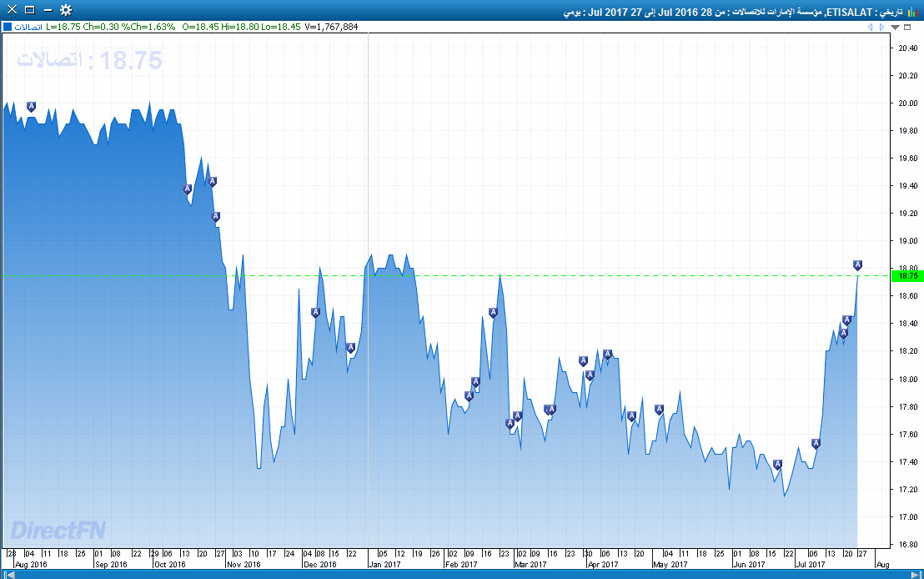The image size is (924, 579).
Task: Open the annotation marker at the February 2017 peak
Action: tap(493, 313)
